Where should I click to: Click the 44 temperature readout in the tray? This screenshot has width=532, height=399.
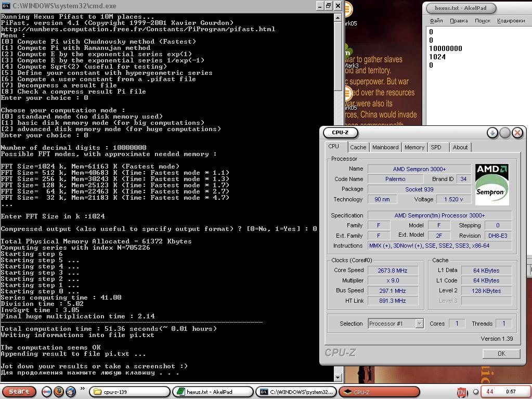[x=489, y=392]
